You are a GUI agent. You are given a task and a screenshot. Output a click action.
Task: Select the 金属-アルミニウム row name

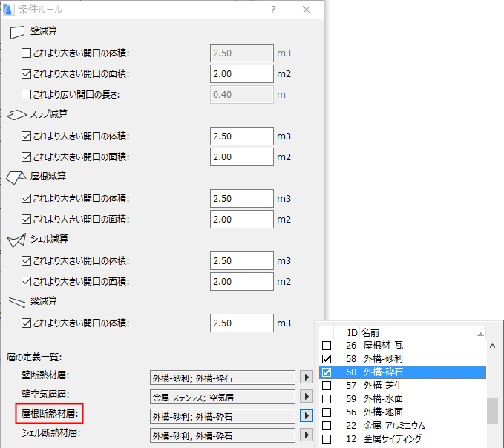point(394,426)
